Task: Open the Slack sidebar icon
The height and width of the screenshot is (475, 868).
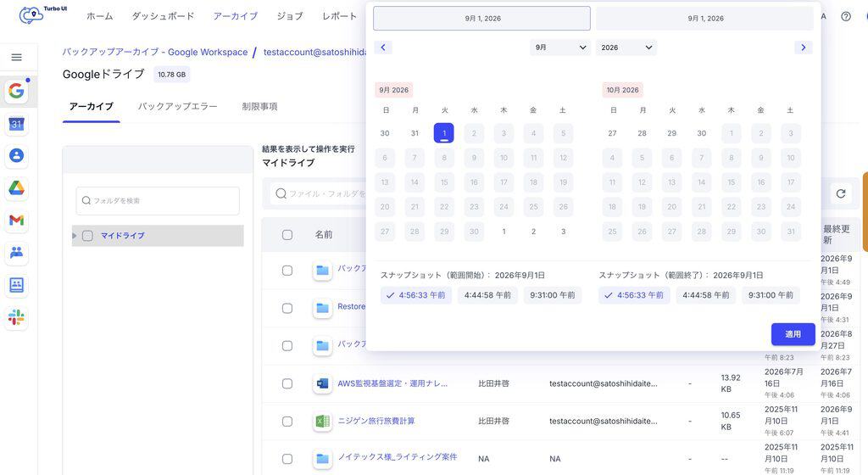Action: 17,318
